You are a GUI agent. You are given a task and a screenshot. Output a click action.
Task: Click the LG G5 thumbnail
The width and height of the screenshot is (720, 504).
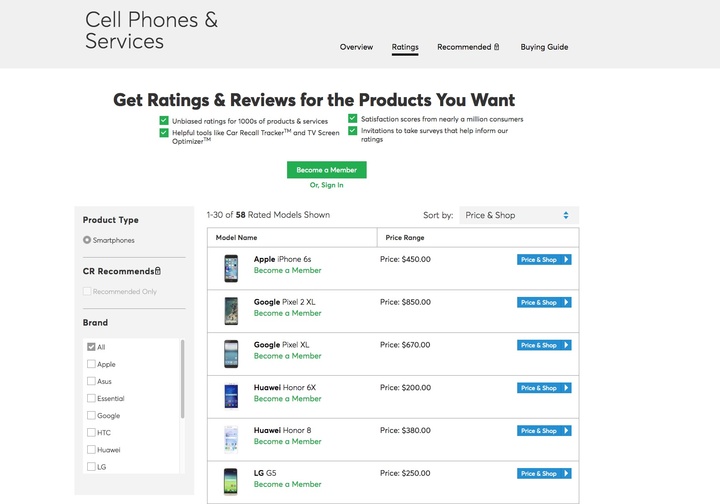[x=231, y=482]
